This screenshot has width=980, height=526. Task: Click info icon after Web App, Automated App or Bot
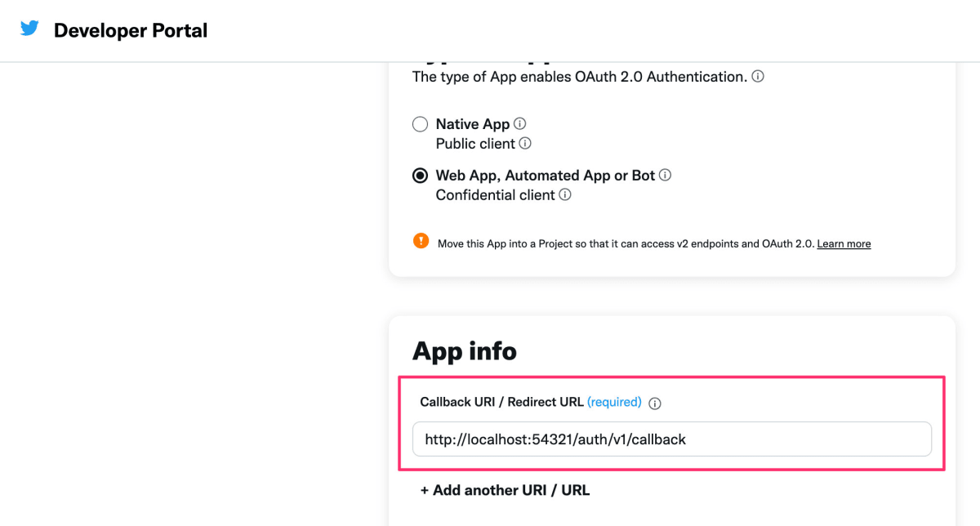coord(665,175)
